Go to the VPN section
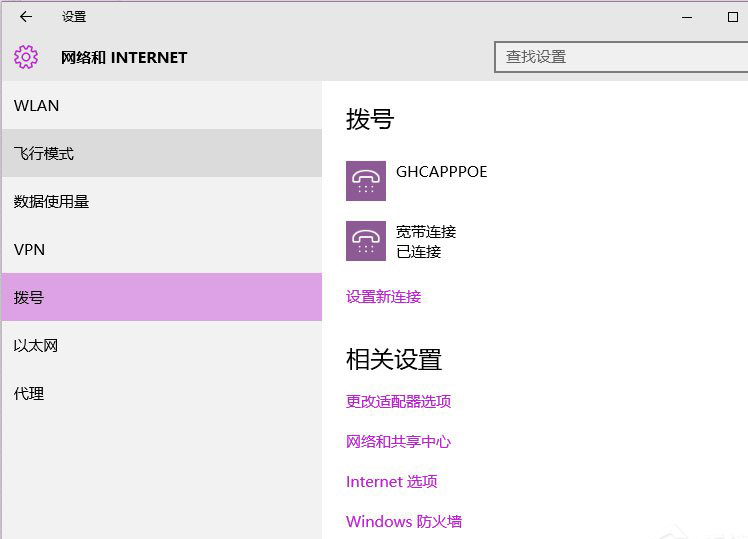Image resolution: width=748 pixels, height=539 pixels. pyautogui.click(x=30, y=250)
